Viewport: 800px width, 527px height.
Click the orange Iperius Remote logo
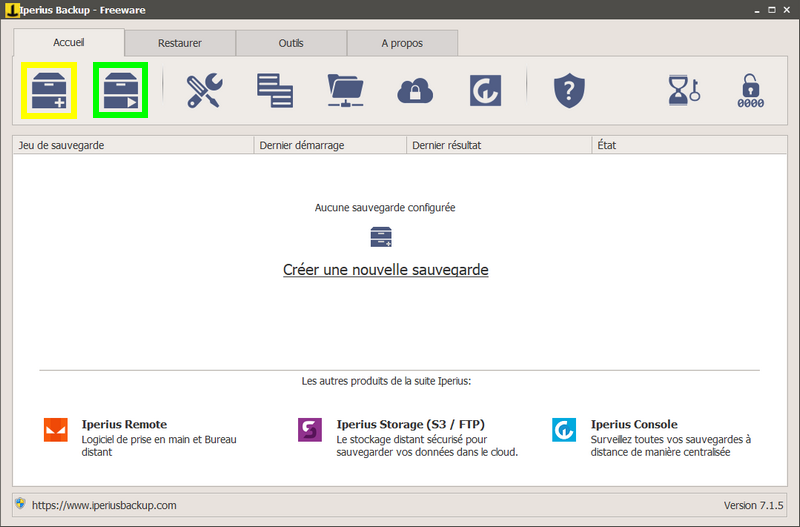[x=56, y=430]
